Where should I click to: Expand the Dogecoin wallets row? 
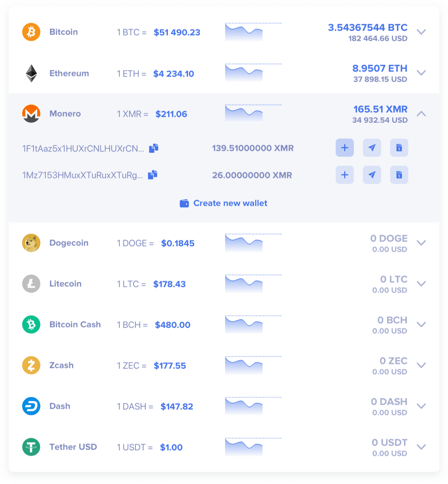pyautogui.click(x=421, y=243)
